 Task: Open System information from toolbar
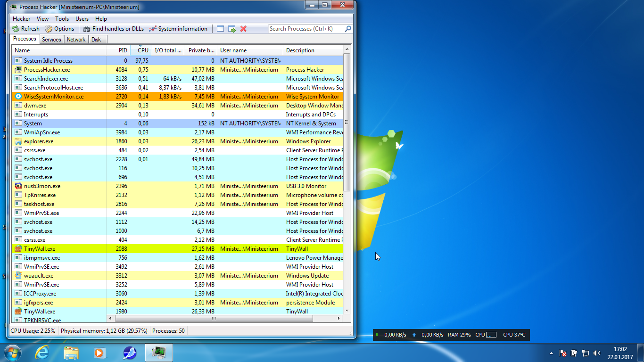pos(178,29)
